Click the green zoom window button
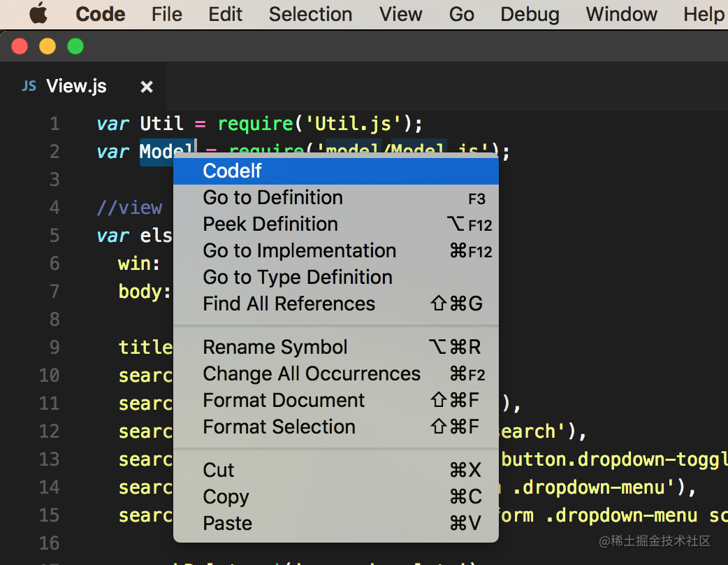The width and height of the screenshot is (728, 565). click(75, 46)
